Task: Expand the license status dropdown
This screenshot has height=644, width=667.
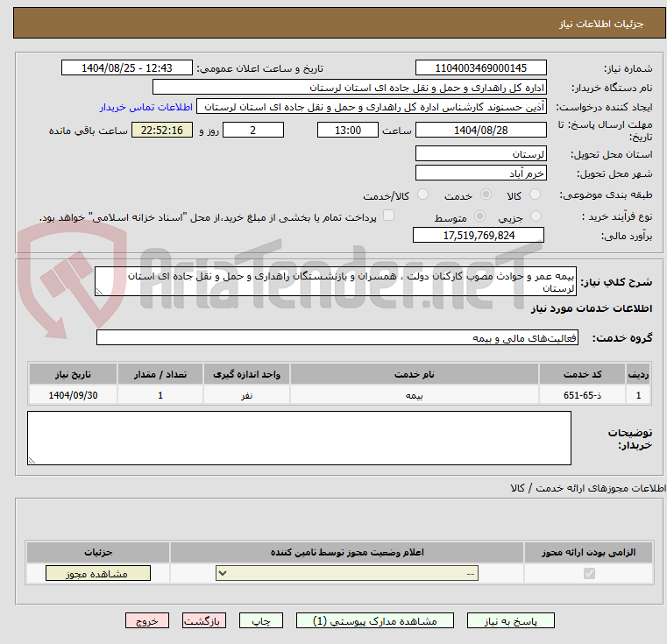Action: (x=347, y=574)
